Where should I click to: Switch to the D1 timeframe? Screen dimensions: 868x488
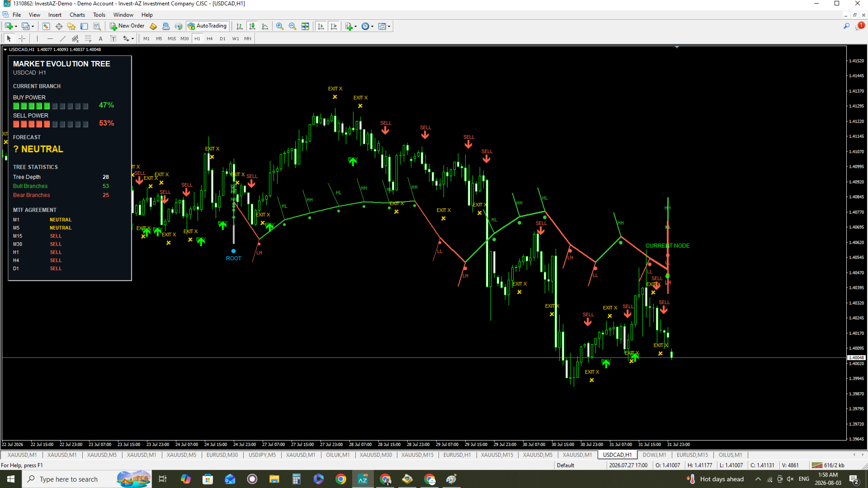click(x=222, y=38)
